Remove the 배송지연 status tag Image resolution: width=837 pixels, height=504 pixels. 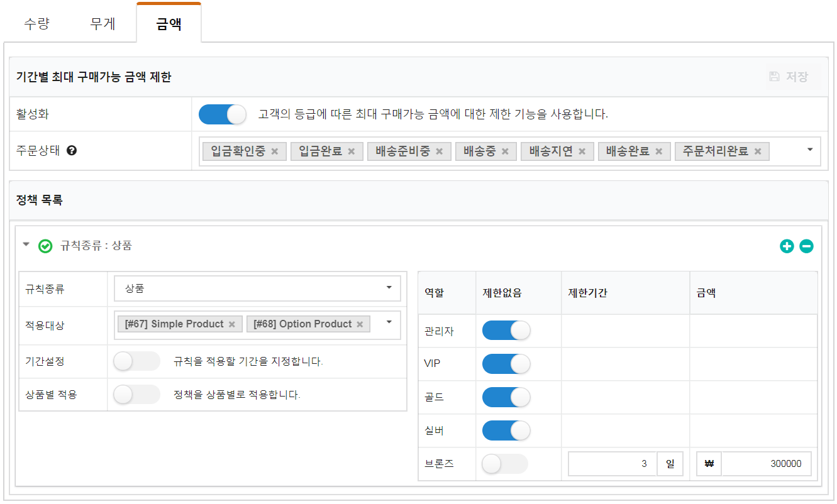click(582, 151)
